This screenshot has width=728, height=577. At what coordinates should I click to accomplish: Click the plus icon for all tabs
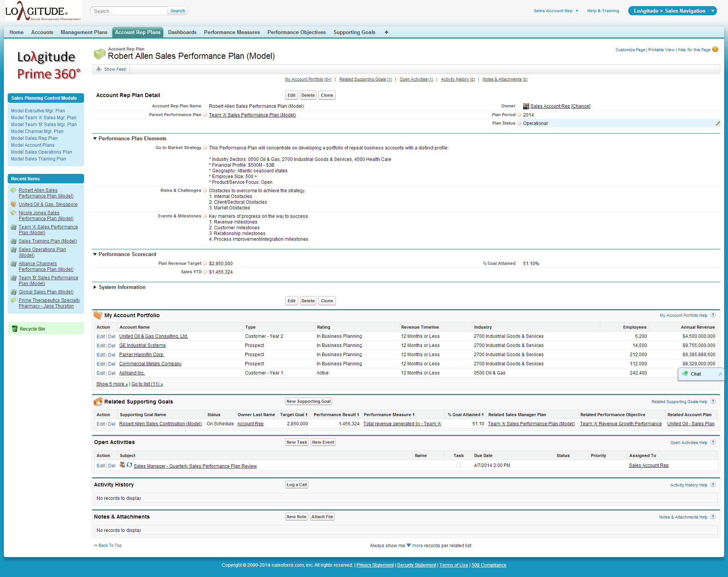click(x=386, y=32)
